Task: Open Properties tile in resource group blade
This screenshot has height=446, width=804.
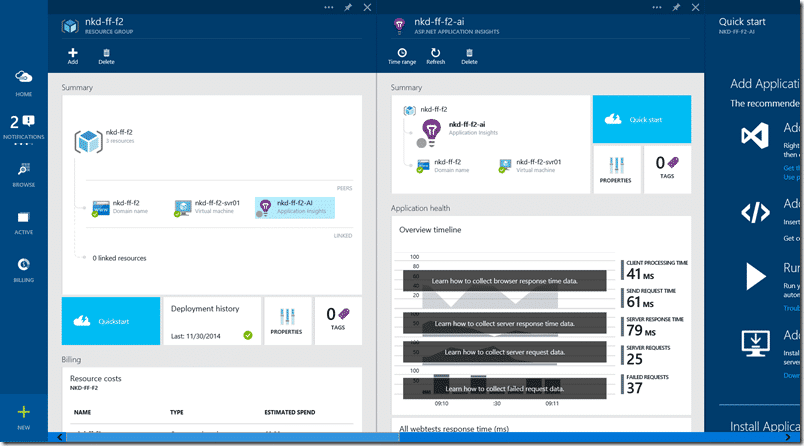Action: tap(287, 321)
